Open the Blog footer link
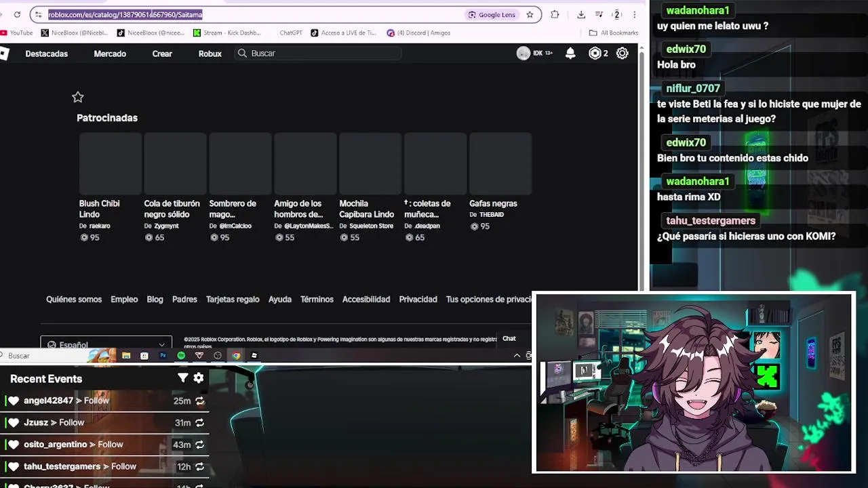The image size is (868, 488). point(155,299)
